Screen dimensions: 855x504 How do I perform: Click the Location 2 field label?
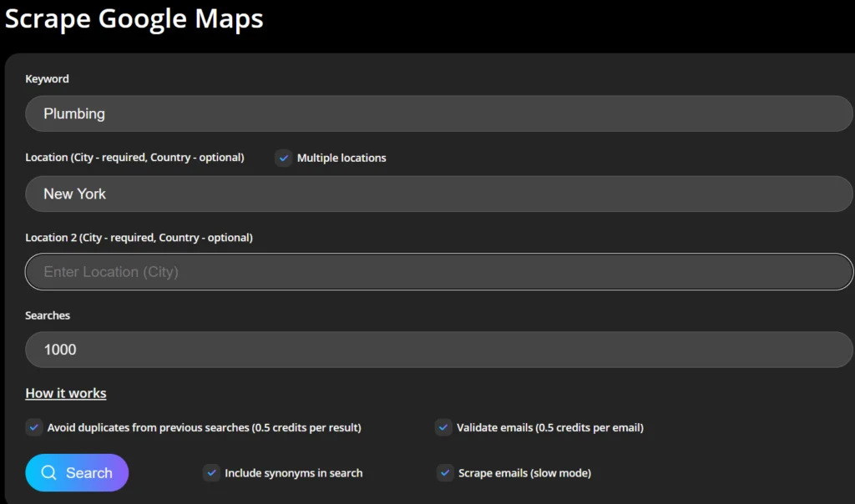coord(139,238)
